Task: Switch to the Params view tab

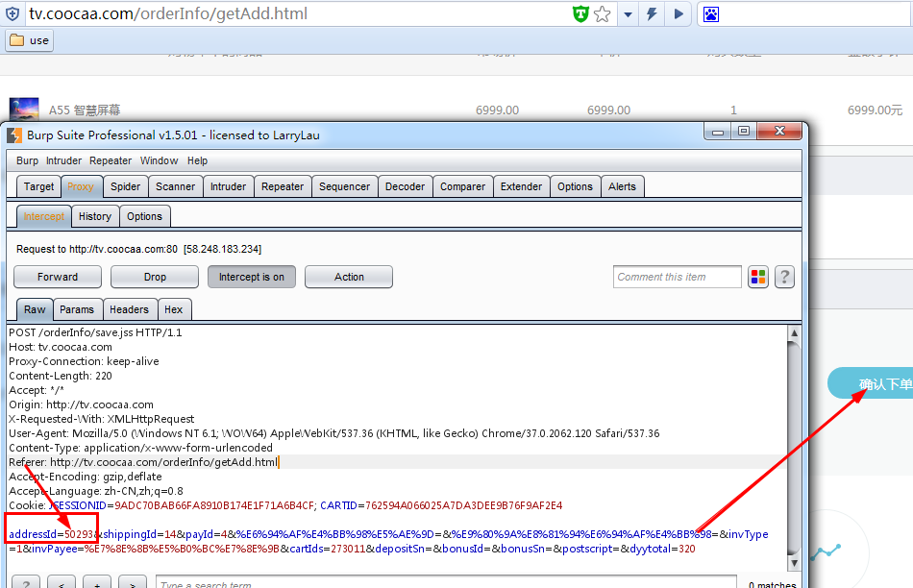Action: [77, 309]
